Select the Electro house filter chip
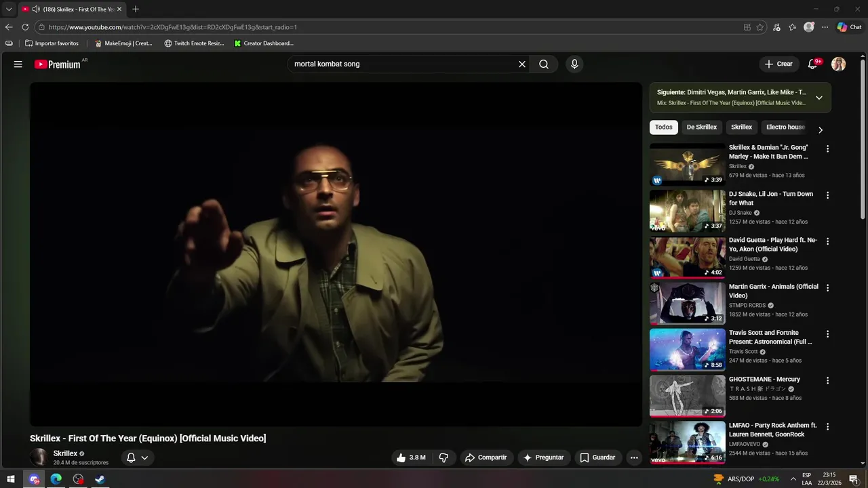The height and width of the screenshot is (488, 868). [x=785, y=127]
